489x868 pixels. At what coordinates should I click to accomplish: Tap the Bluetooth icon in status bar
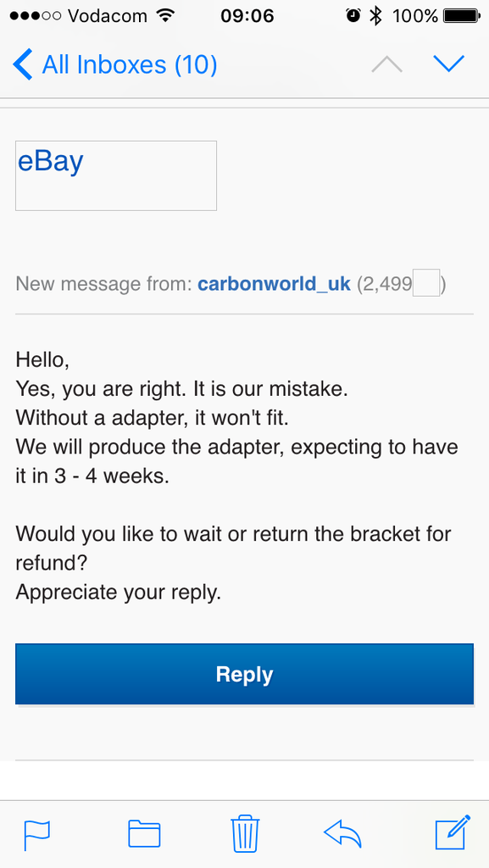tap(376, 15)
